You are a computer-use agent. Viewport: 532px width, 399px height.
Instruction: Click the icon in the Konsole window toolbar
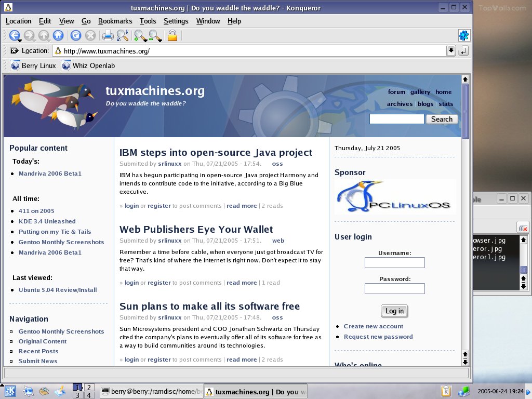(x=523, y=228)
